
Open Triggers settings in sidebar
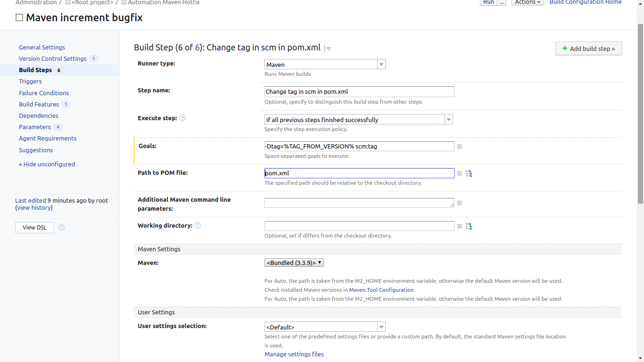30,81
